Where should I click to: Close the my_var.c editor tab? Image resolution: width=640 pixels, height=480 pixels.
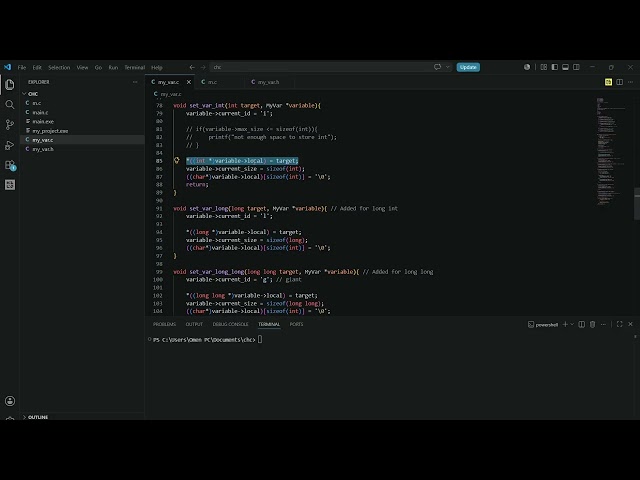point(189,82)
